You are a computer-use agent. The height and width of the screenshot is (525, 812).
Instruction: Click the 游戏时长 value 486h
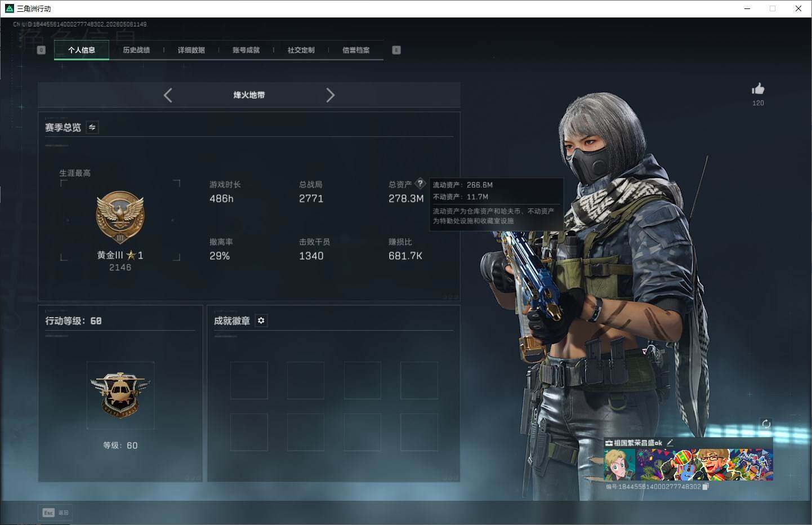coord(221,199)
